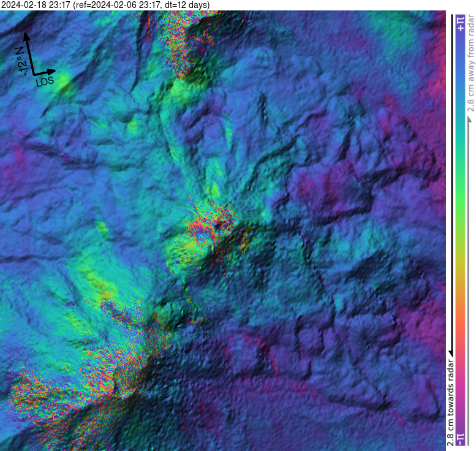This screenshot has height=451, width=476.
Task: Click the north arrow compass indicator
Action: point(29,53)
